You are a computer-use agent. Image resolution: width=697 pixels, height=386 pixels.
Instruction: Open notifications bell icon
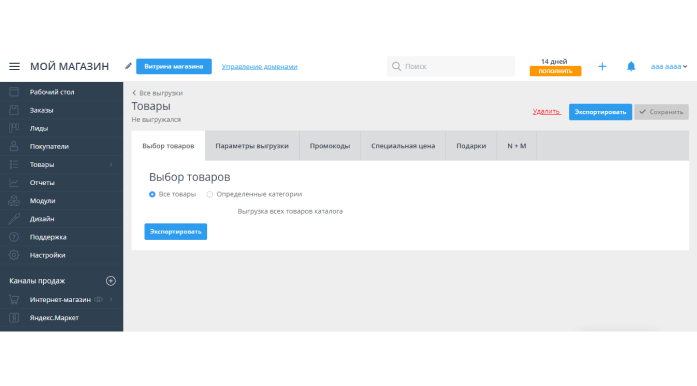631,66
